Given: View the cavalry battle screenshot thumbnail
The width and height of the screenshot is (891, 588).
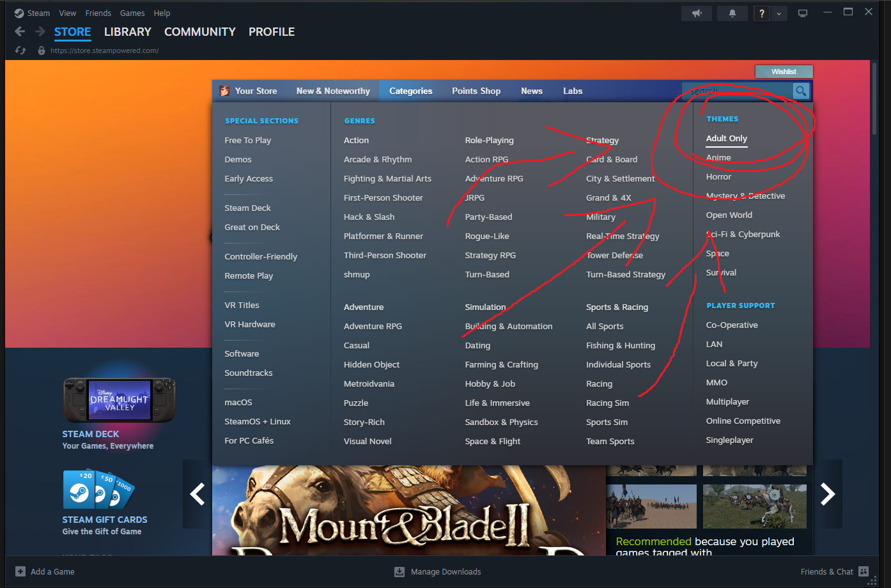Looking at the screenshot, I should point(651,506).
